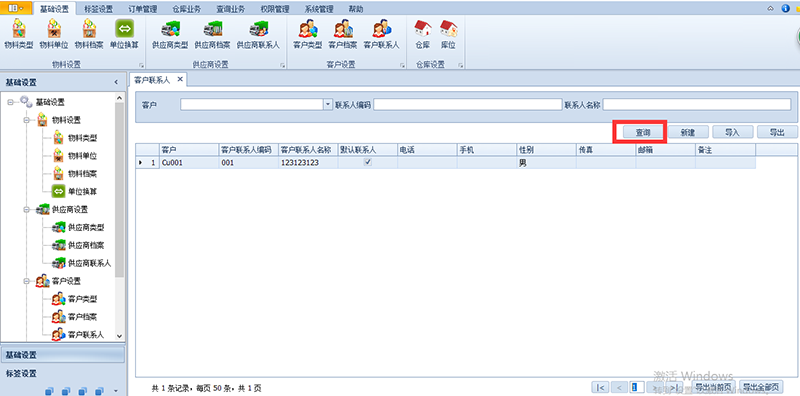Screen dimensions: 800x396
Task: Collapse the 基础设置 side panel chevron
Action: pyautogui.click(x=116, y=82)
